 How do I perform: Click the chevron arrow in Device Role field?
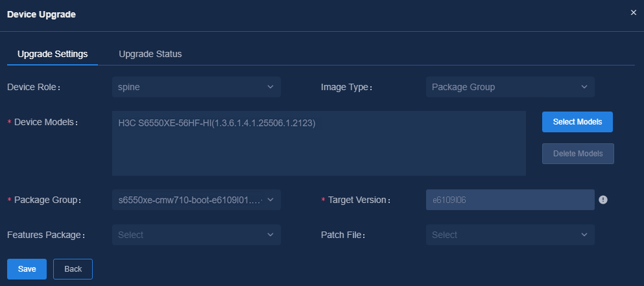(x=270, y=87)
